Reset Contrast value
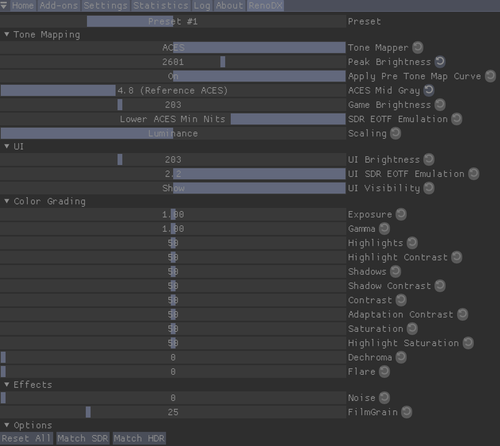The height and width of the screenshot is (446, 500). click(401, 300)
